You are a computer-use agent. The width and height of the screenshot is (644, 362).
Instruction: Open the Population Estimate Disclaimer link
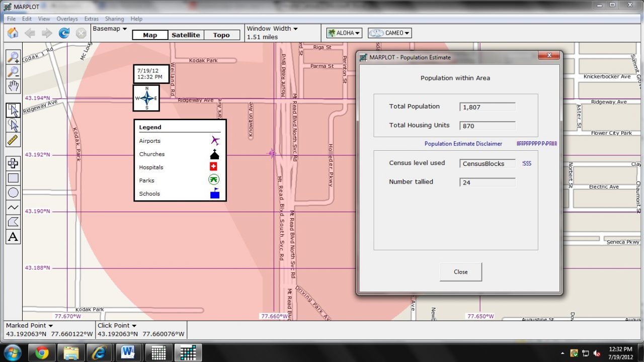(463, 144)
